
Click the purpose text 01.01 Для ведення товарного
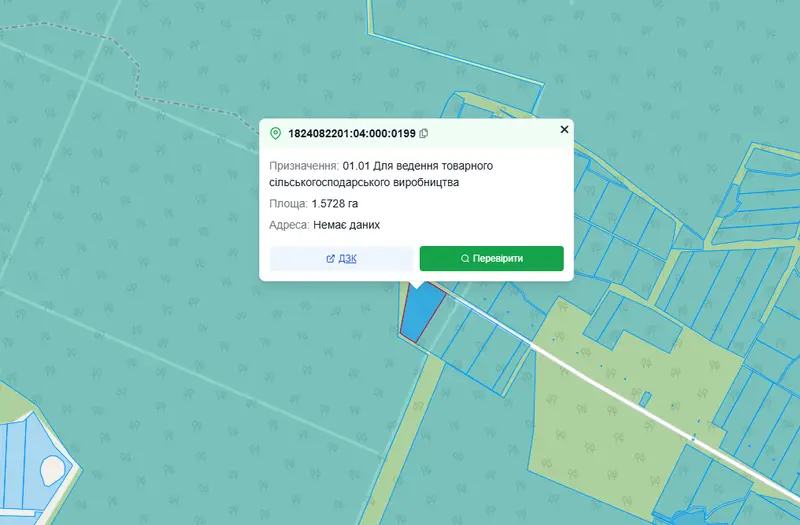click(x=418, y=166)
